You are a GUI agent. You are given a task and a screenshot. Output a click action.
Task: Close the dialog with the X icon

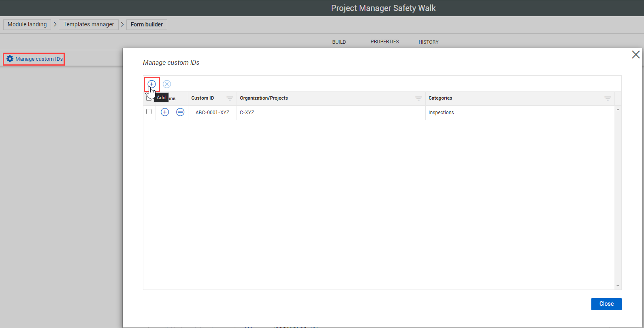(x=635, y=55)
